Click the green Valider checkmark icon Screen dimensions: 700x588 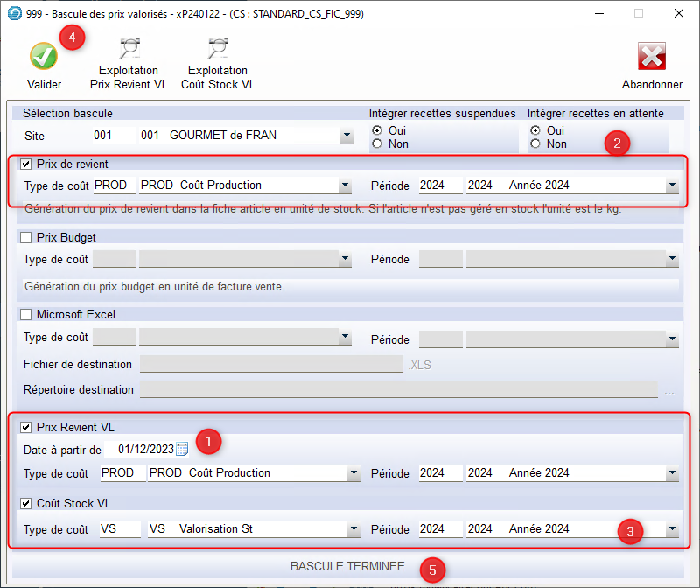43,57
